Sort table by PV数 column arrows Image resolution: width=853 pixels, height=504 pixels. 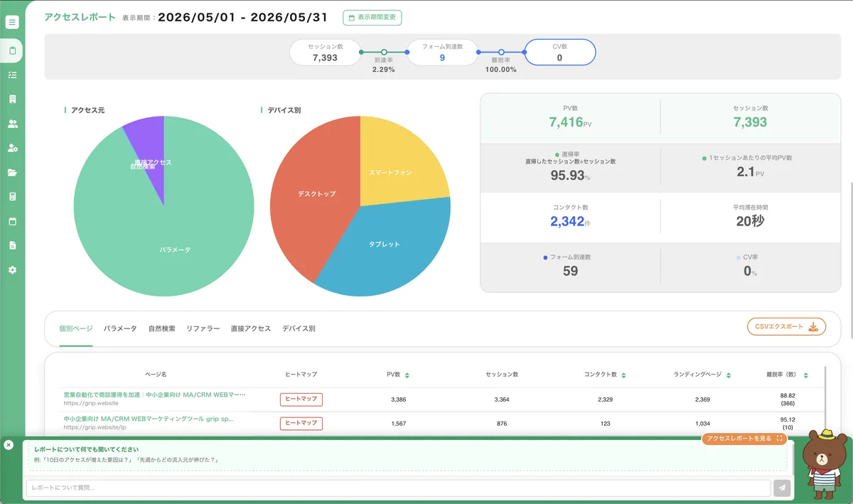coord(407,375)
